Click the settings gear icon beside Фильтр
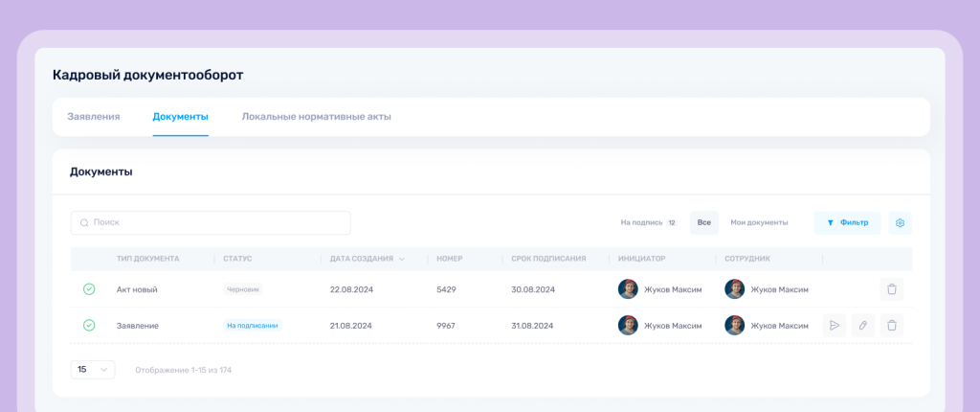Viewport: 980px width, 412px height. coord(900,223)
